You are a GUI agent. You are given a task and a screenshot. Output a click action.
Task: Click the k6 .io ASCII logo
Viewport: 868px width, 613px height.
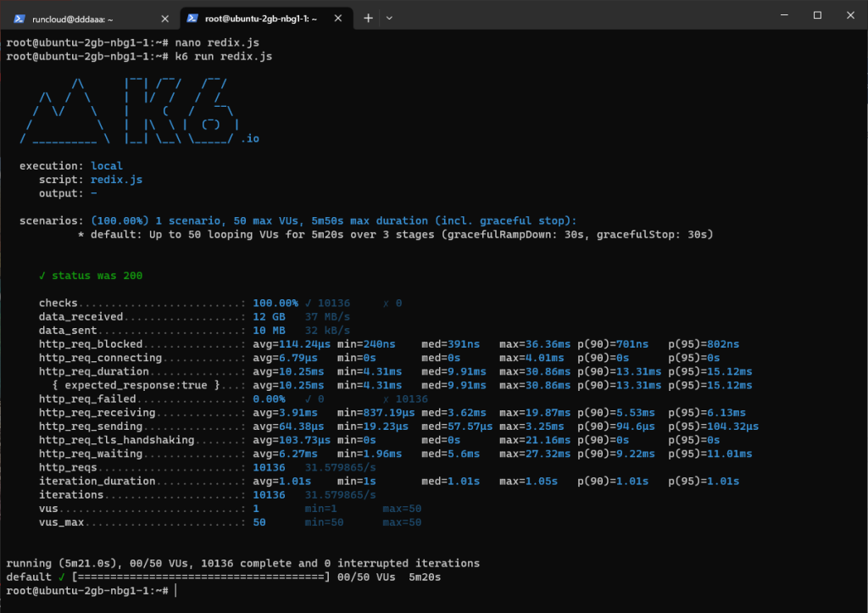tap(140, 111)
